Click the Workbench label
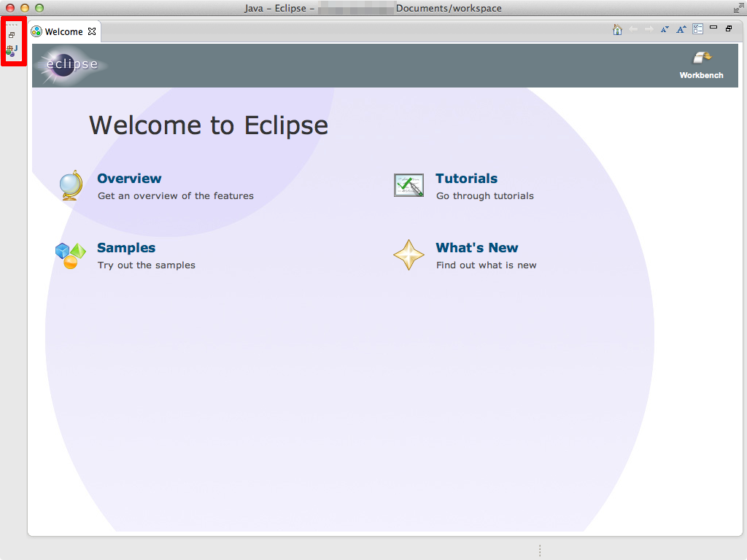This screenshot has height=560, width=747. [701, 75]
